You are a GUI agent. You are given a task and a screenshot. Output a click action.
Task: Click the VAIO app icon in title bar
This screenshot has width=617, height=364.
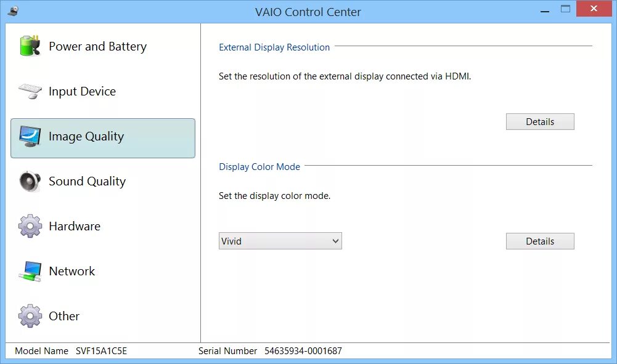pos(13,11)
